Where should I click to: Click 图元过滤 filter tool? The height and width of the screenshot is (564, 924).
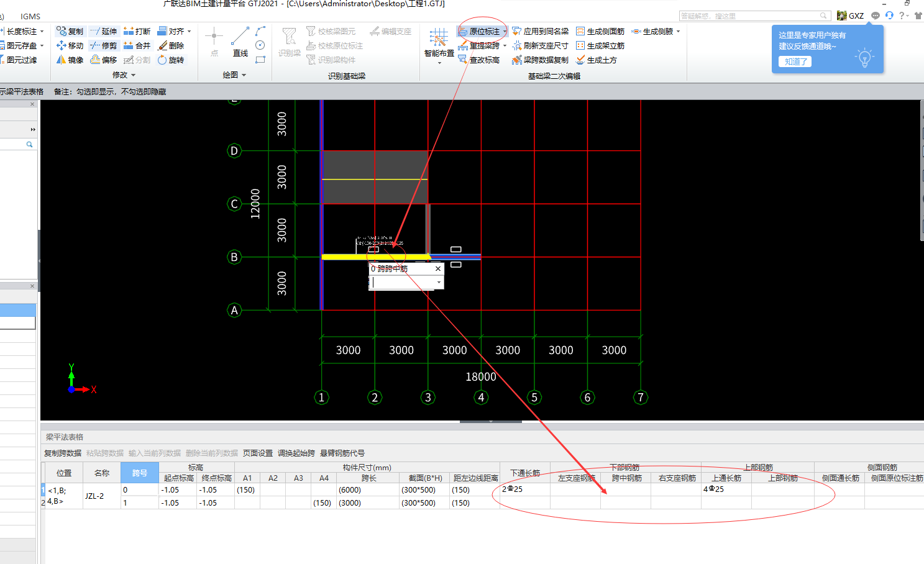(x=19, y=60)
